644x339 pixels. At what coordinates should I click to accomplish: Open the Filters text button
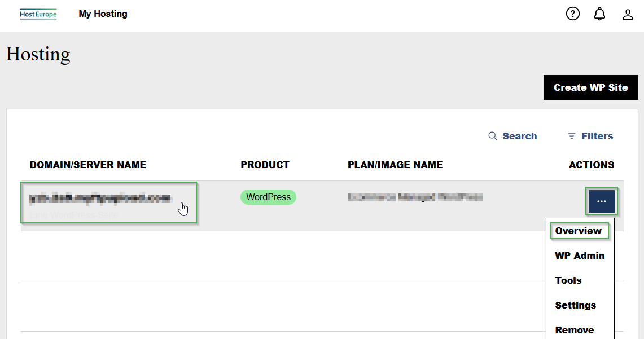tap(597, 136)
